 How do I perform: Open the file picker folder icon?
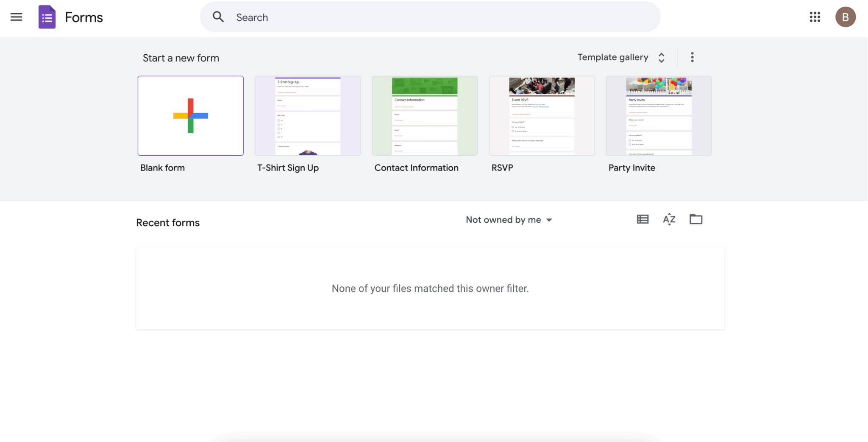pyautogui.click(x=696, y=219)
